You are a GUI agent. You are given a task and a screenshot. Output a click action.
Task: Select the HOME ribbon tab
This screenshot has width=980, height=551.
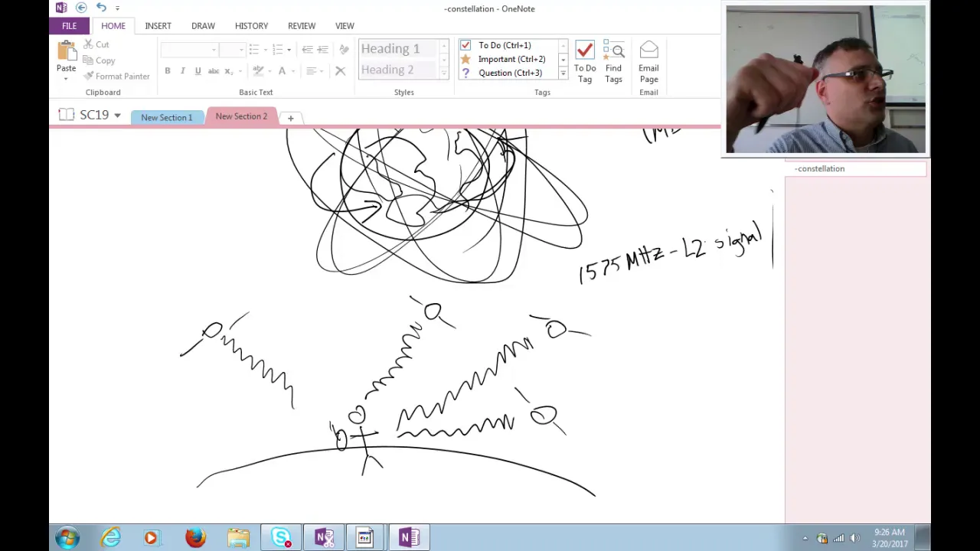pyautogui.click(x=113, y=26)
